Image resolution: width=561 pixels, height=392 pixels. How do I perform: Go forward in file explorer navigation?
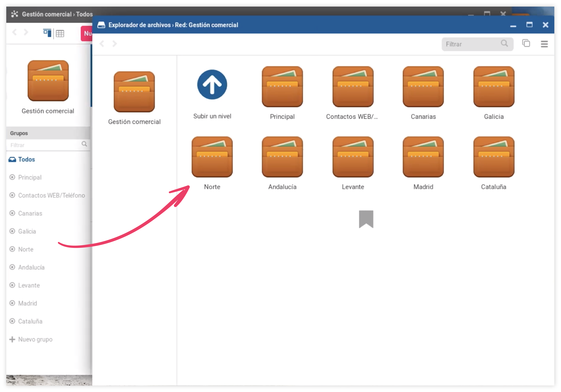114,44
